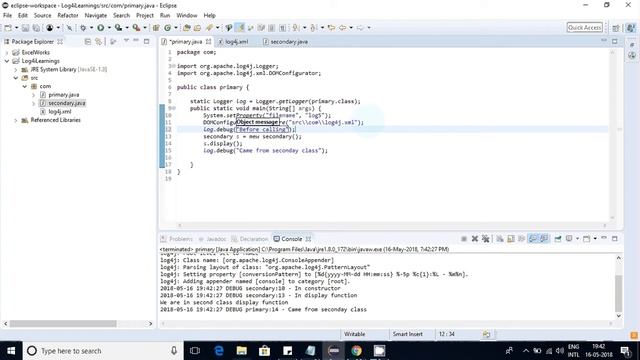Viewport: 640px width, 360px height.
Task: Open the Navigate menu
Action: pyautogui.click(x=96, y=16)
